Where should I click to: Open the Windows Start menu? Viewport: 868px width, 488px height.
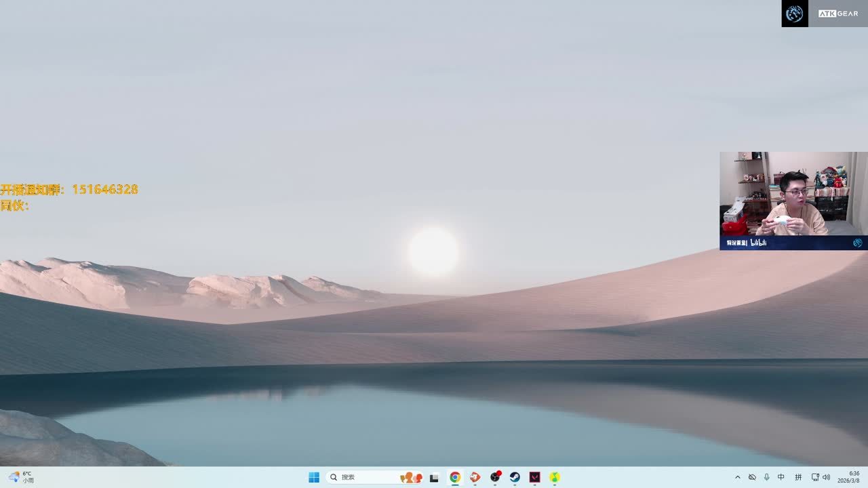point(314,477)
